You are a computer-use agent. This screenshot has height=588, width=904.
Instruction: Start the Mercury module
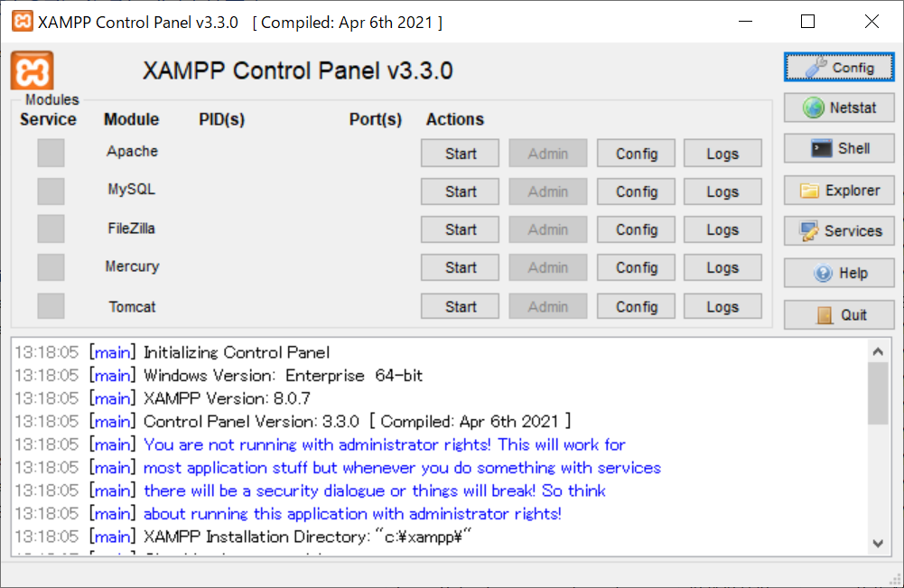point(460,267)
